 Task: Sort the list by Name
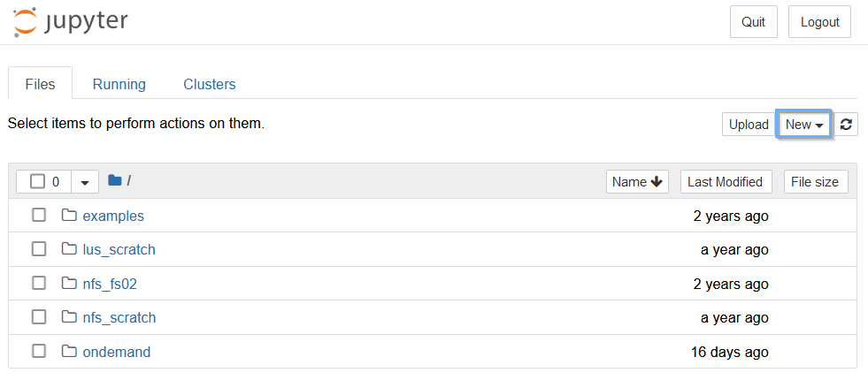(637, 181)
